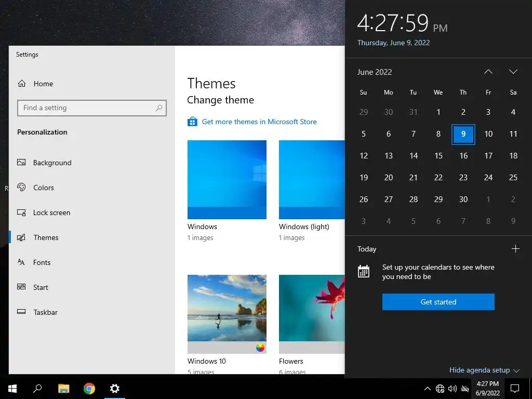The height and width of the screenshot is (399, 532).
Task: Apply the Windows 10 theme thumbnail
Action: [x=227, y=314]
